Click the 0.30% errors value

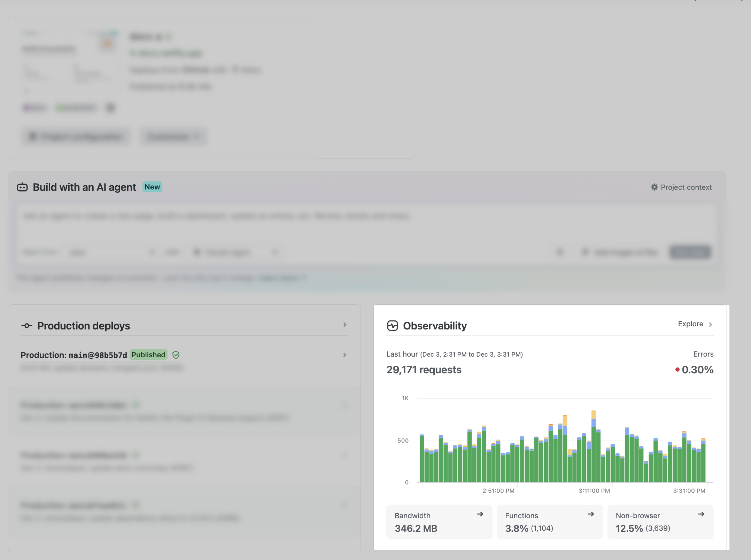697,370
